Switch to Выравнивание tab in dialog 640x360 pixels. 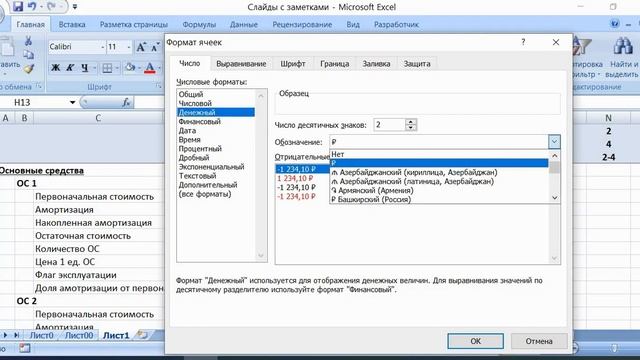[x=241, y=64]
